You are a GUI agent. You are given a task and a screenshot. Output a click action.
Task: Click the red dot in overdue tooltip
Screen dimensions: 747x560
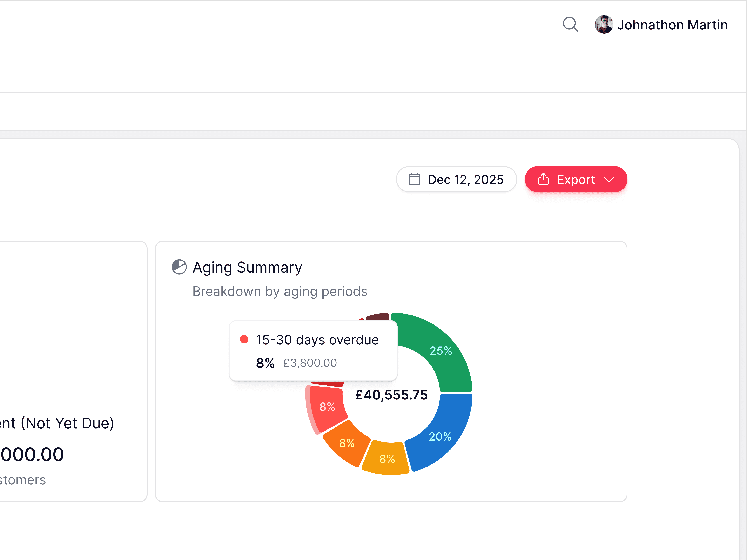click(244, 339)
